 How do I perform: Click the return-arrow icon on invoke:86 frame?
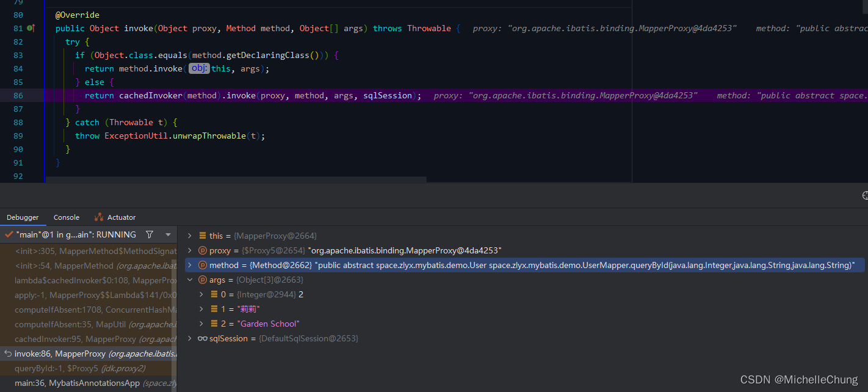click(x=8, y=354)
